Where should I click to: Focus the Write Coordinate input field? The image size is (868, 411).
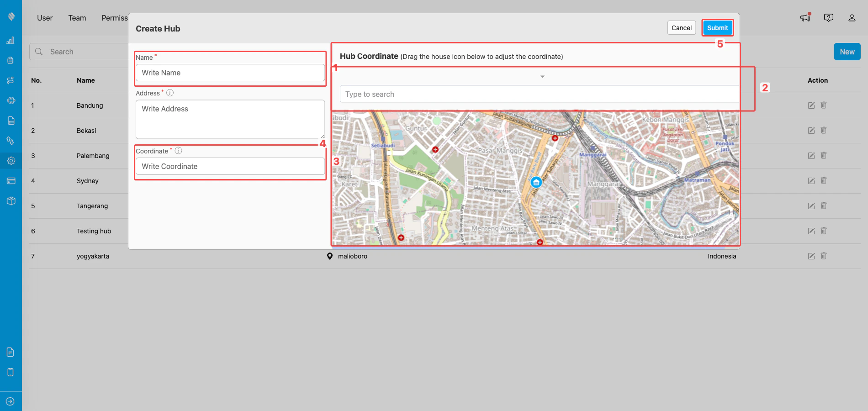click(230, 166)
